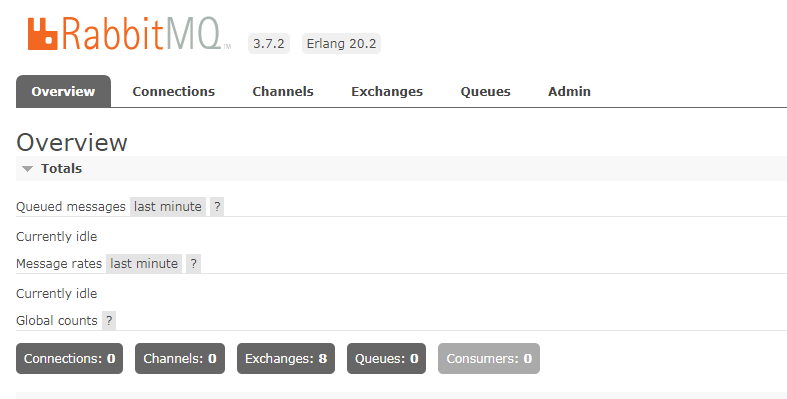The image size is (787, 399).
Task: Click the Queues: 0 count button
Action: [386, 358]
